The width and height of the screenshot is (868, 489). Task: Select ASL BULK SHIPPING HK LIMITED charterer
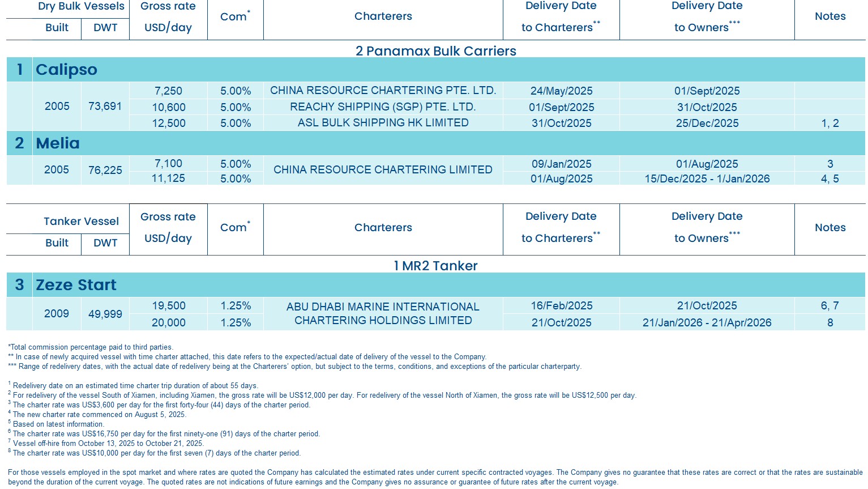pos(383,123)
